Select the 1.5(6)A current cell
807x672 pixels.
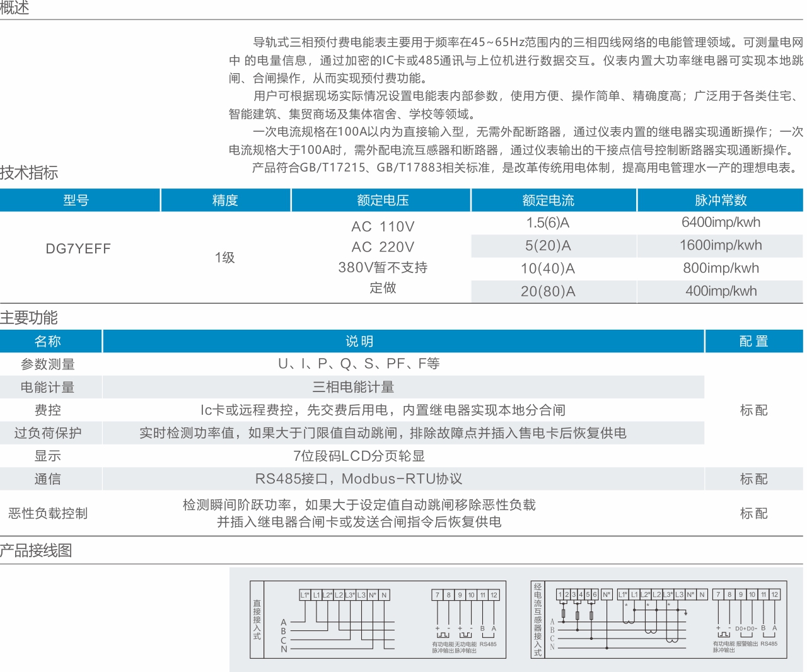point(548,223)
